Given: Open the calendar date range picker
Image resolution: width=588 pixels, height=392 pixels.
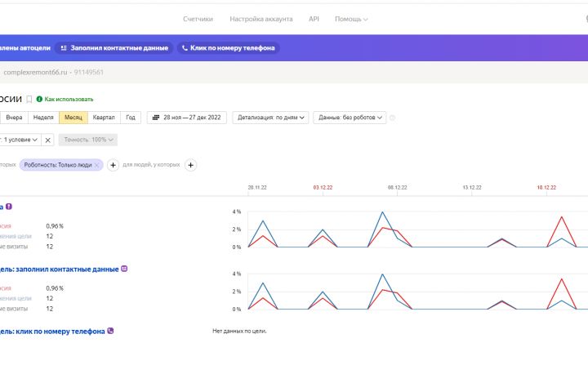Looking at the screenshot, I should point(186,118).
